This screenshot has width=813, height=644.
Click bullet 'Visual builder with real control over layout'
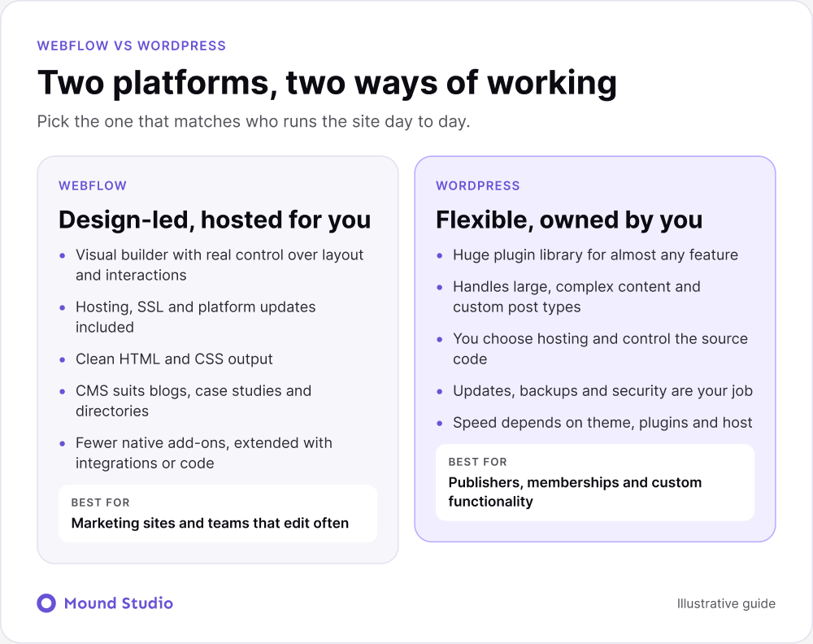click(x=220, y=265)
